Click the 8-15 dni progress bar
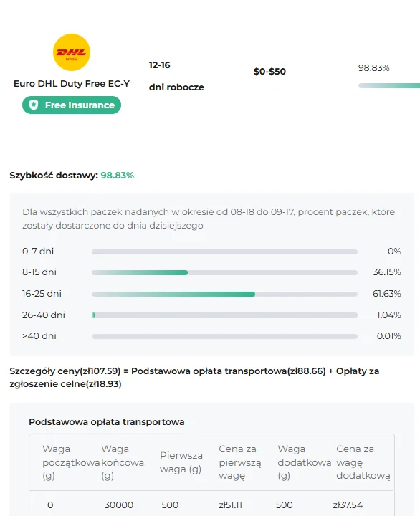 [x=224, y=272]
